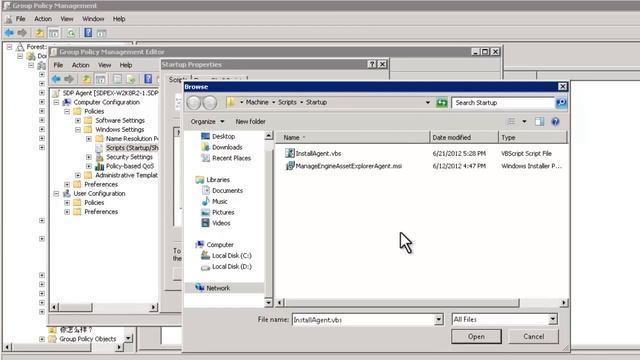Open Browse dialog help icon
Image resolution: width=640 pixels, height=360 pixels.
(555, 121)
